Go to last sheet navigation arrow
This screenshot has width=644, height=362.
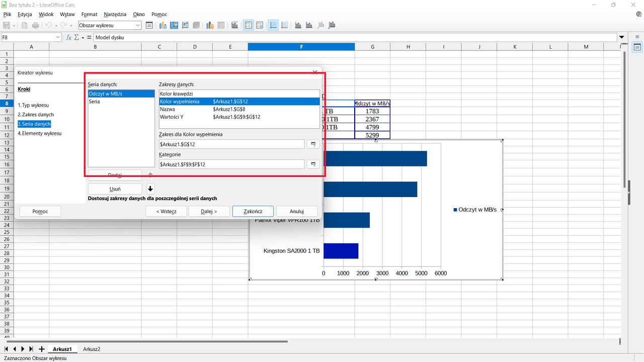31,349
